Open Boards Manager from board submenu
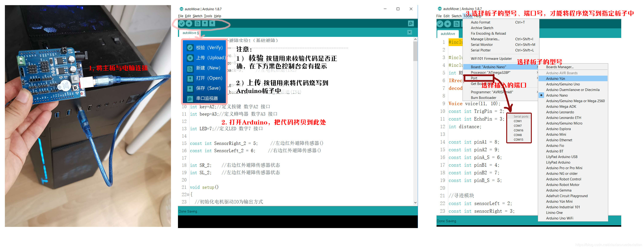Image resolution: width=644 pixels, height=249 pixels. [x=573, y=67]
